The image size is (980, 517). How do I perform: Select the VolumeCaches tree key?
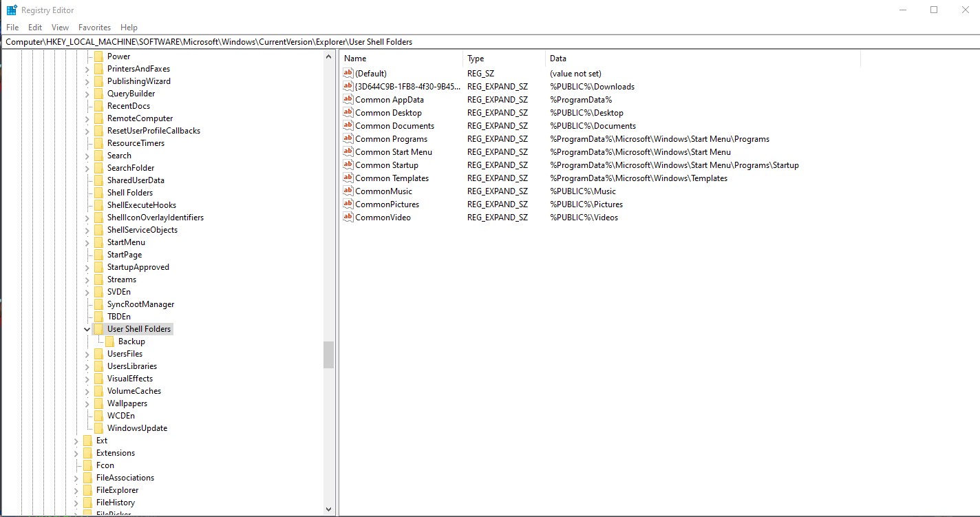click(134, 391)
